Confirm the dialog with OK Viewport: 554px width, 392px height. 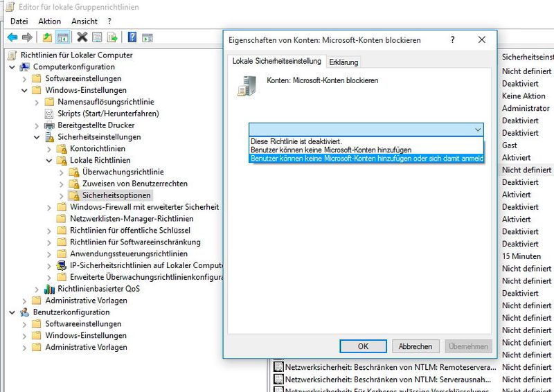pos(363,346)
